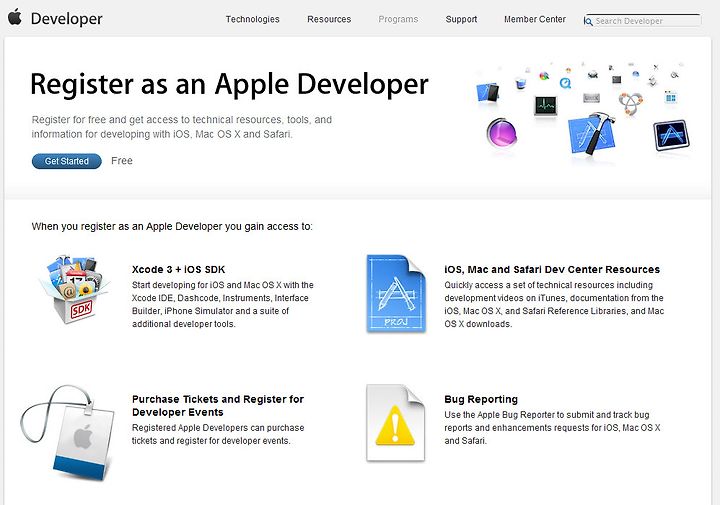Click the blue Q icon in banner
720x505 pixels.
(565, 83)
